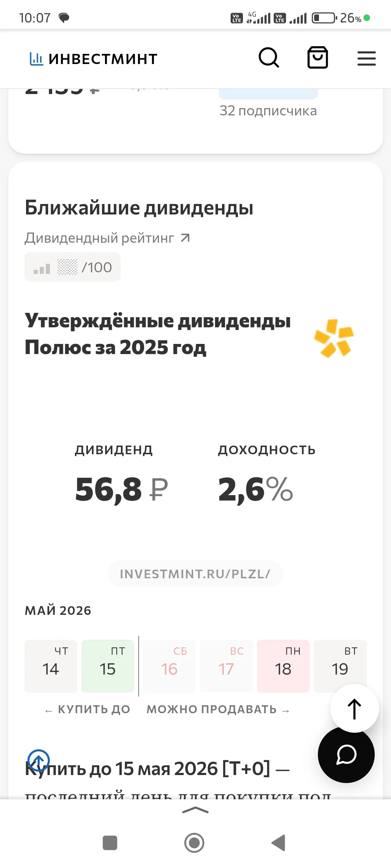Screen dimensions: 391x868
Task: Open the search magnifier icon
Action: [x=269, y=58]
